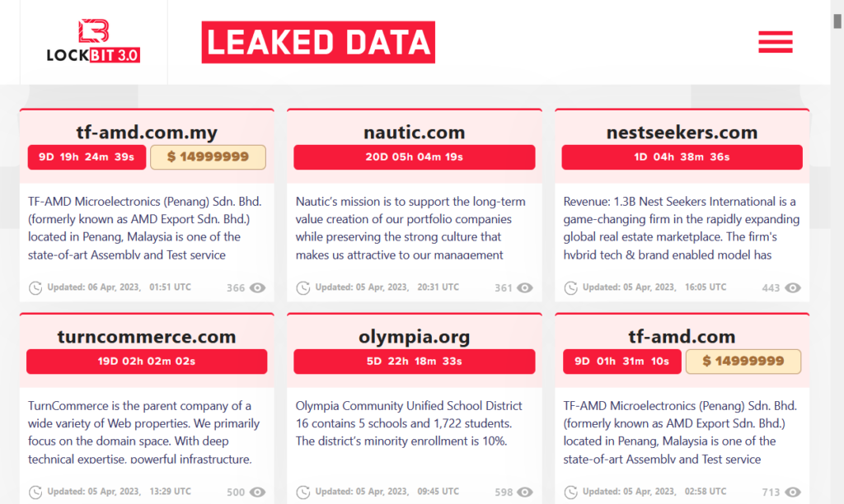The height and width of the screenshot is (504, 844).
Task: Click the clock icon on nestseekers.com card
Action: [570, 288]
